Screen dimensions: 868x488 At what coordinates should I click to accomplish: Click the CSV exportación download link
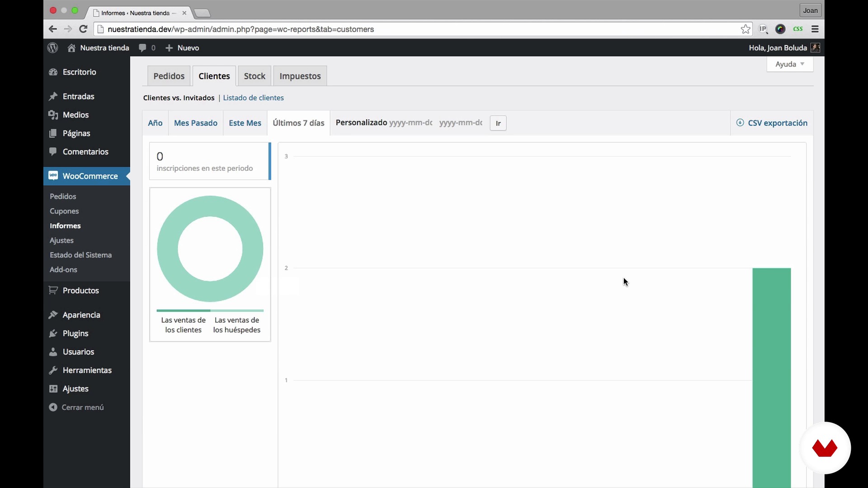click(x=772, y=123)
